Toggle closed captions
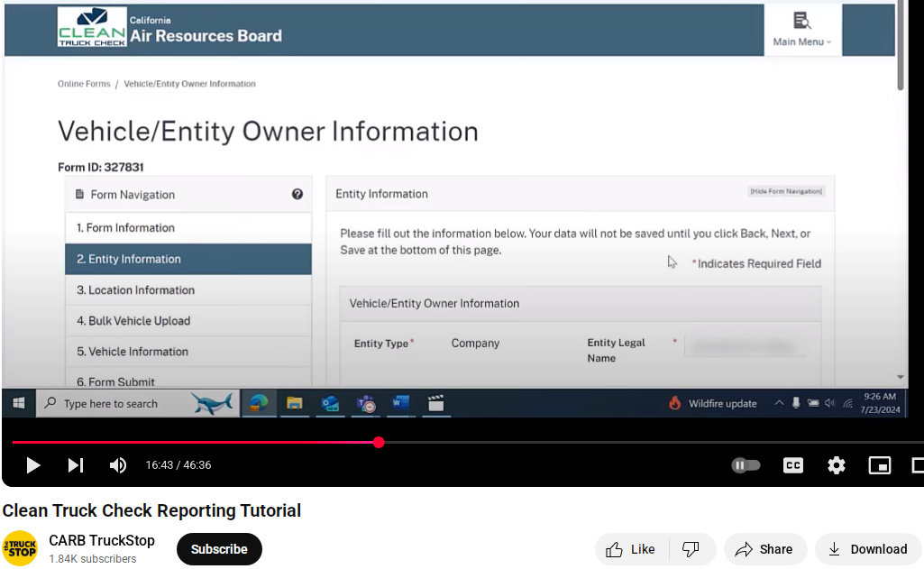 [793, 465]
